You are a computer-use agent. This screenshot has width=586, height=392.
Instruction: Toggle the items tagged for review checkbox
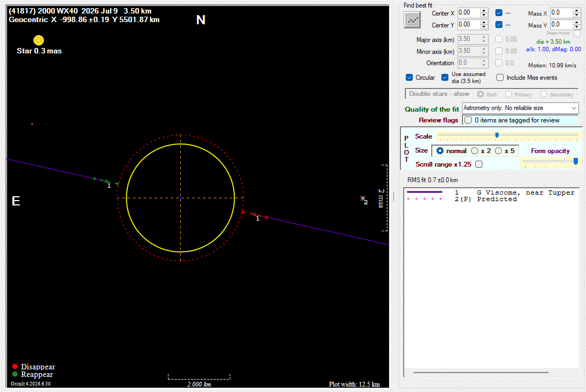tap(468, 120)
